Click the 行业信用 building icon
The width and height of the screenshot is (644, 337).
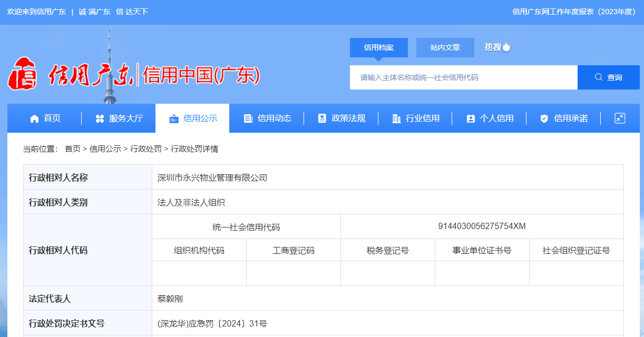pos(396,118)
